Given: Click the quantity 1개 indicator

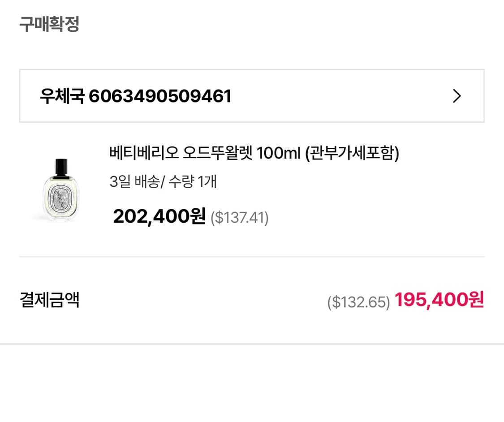Looking at the screenshot, I should 205,182.
